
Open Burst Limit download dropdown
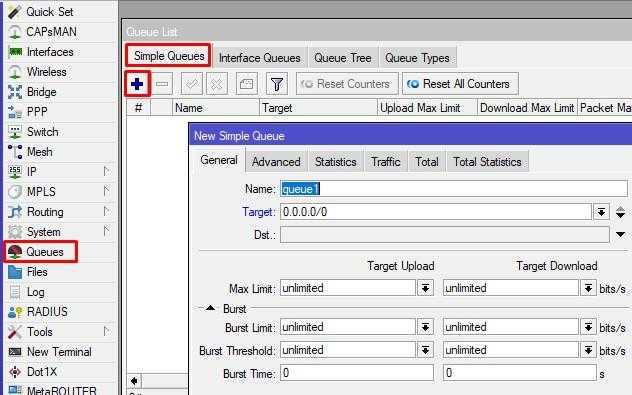tap(588, 327)
